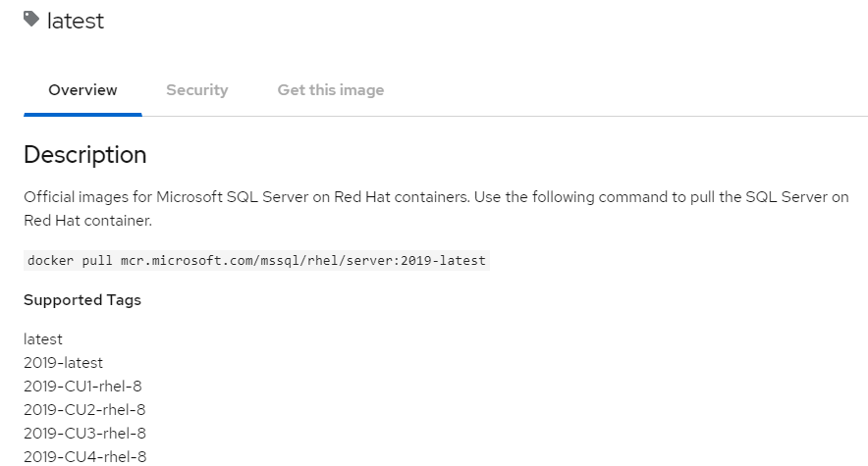The height and width of the screenshot is (466, 868).
Task: Open the Overview tab
Action: [x=82, y=90]
